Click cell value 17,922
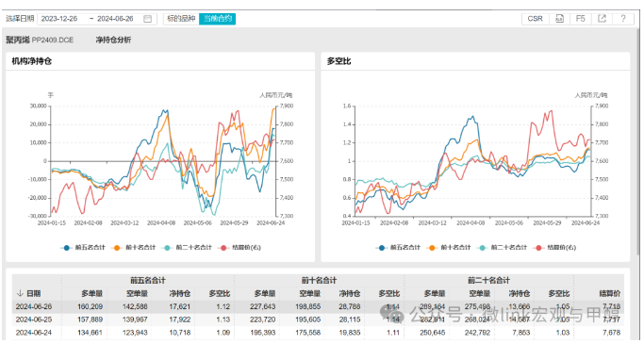 (180, 319)
